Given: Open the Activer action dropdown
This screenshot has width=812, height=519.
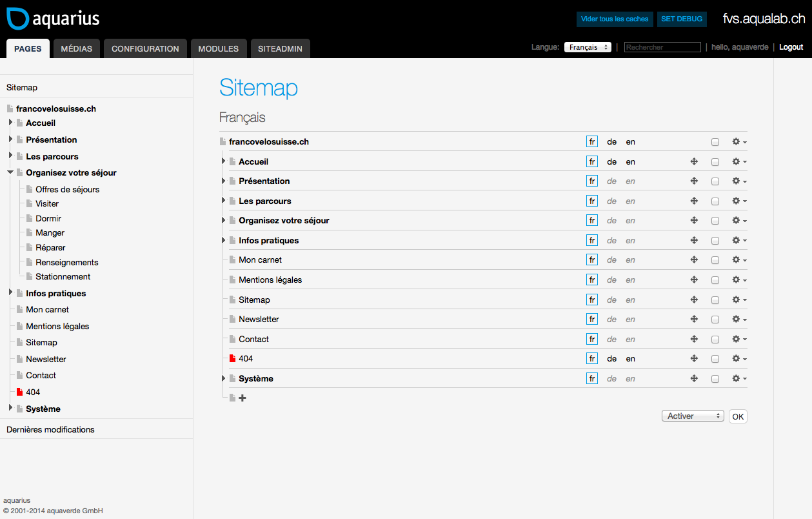Looking at the screenshot, I should pos(693,416).
